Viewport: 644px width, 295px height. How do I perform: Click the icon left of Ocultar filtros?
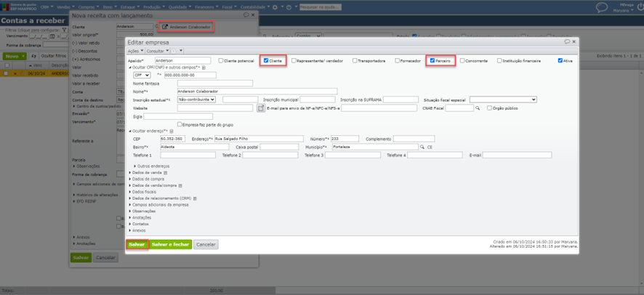(x=33, y=56)
